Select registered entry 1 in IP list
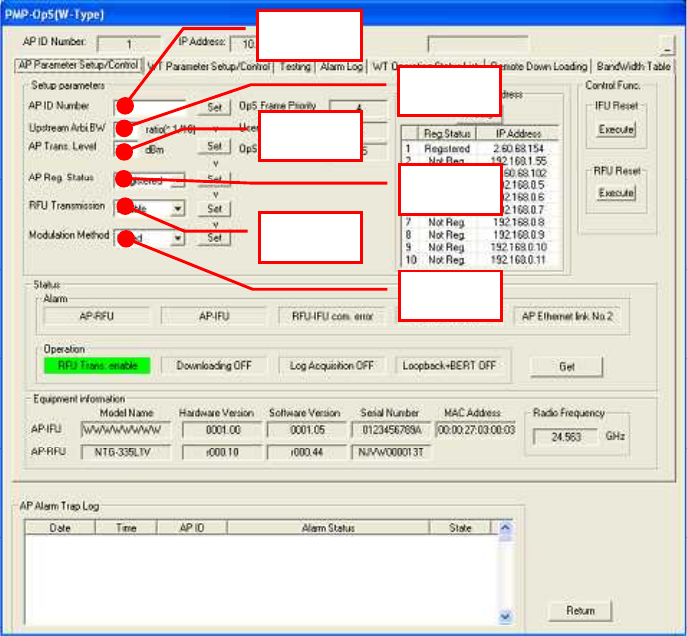 480,148
